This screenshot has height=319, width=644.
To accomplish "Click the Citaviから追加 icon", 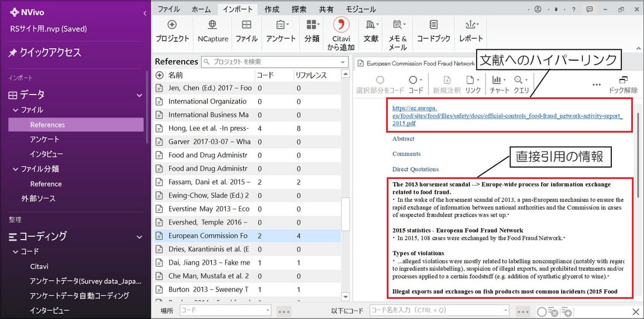I will (341, 25).
